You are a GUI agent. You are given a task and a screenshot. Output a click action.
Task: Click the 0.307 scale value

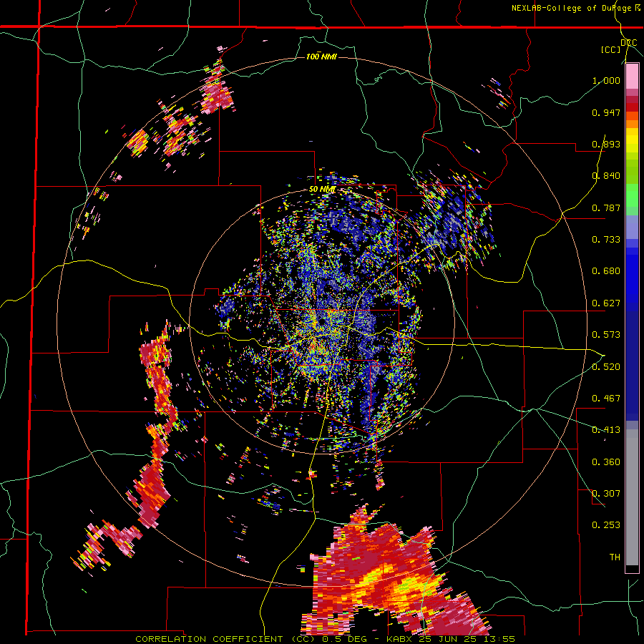click(x=606, y=494)
